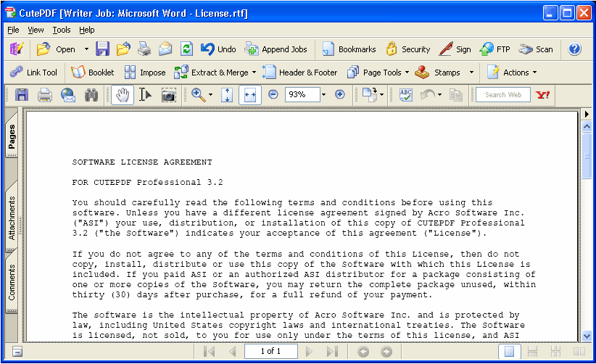Click the blue Help question mark icon
This screenshot has height=364, width=596.
coord(574,49)
